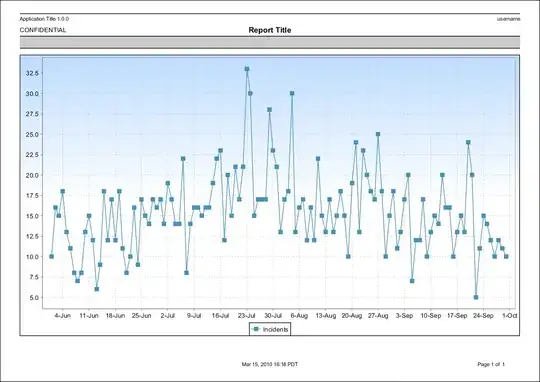The width and height of the screenshot is (540, 382).
Task: Click the 4-Jun x-axis label
Action: (63, 316)
